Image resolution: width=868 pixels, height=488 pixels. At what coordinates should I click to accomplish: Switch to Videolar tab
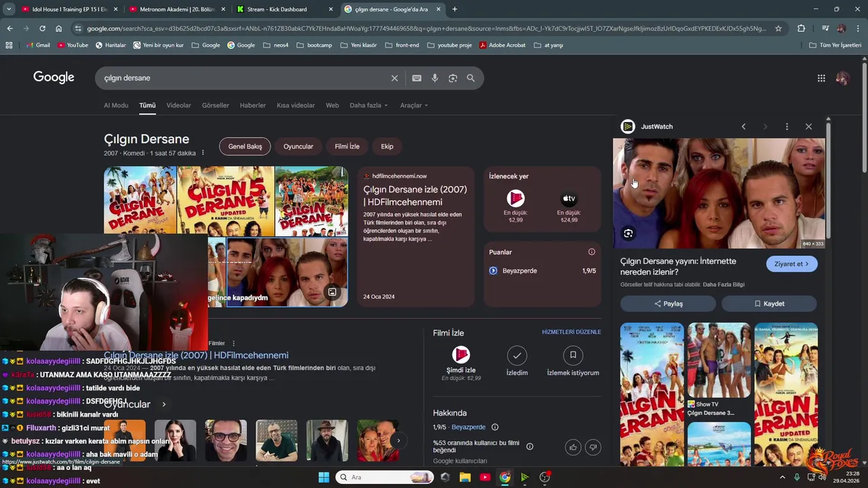[x=179, y=105]
